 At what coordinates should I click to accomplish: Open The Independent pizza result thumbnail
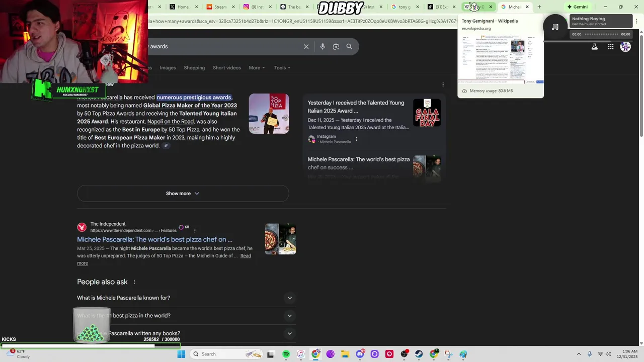pyautogui.click(x=280, y=239)
